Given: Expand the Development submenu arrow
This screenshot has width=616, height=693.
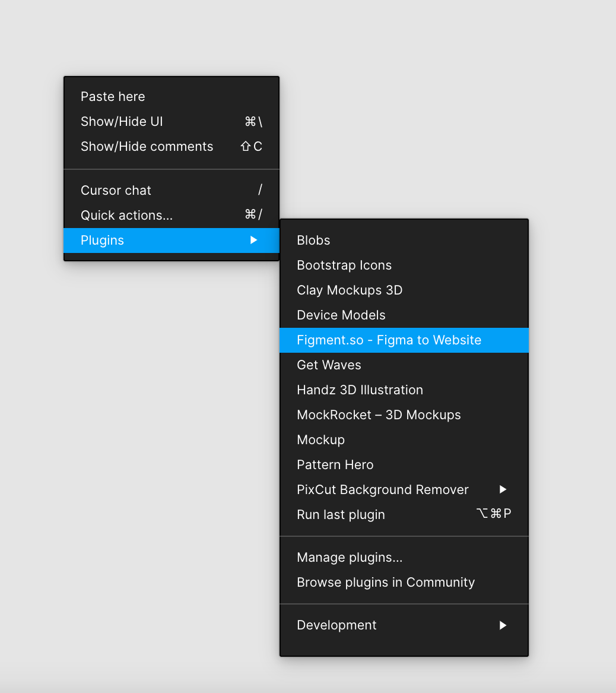Looking at the screenshot, I should (x=503, y=625).
